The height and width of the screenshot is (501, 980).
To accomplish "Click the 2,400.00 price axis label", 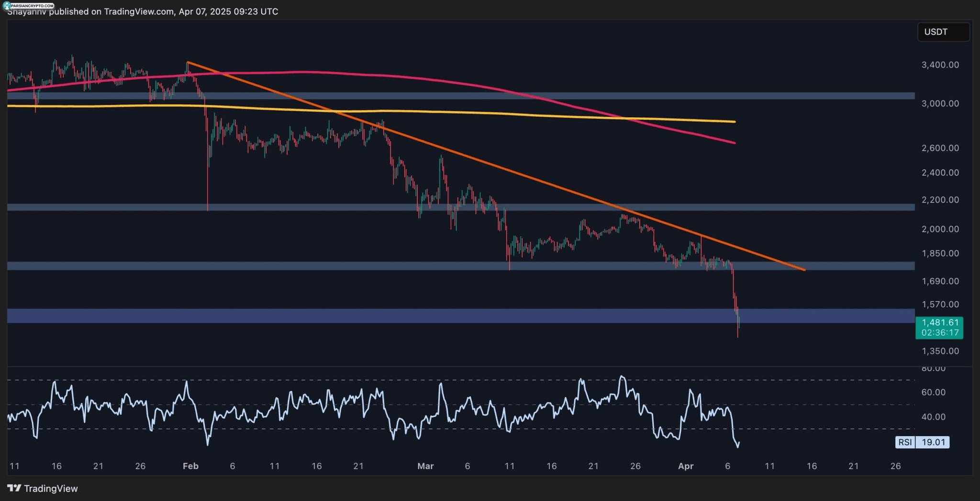I will point(940,172).
